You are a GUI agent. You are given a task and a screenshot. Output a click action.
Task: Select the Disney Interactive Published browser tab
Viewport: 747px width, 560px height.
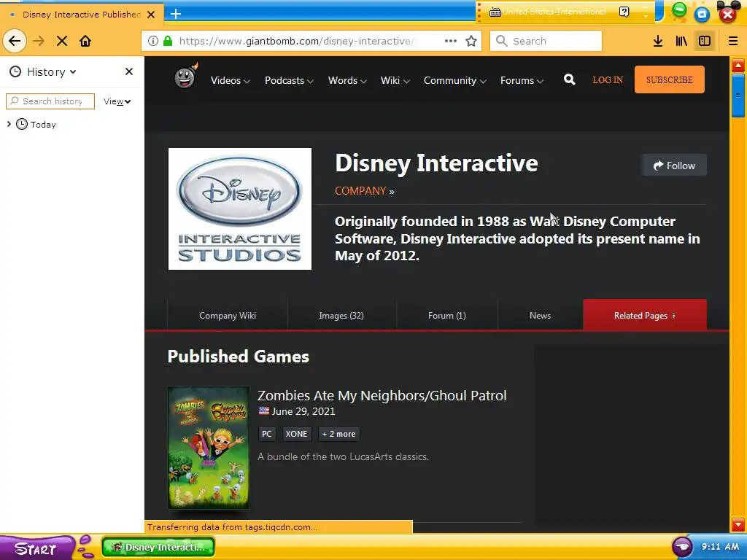pos(82,15)
